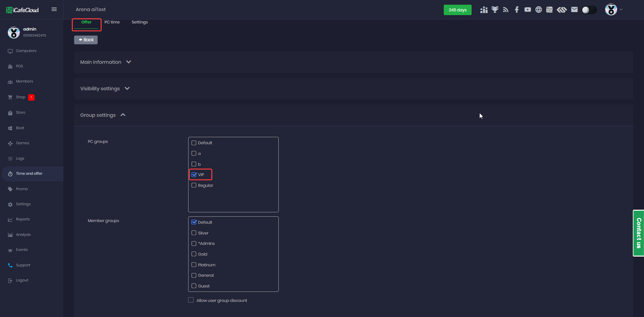Open the Facebook icon link
Viewport: 644px width, 317px height.
tap(517, 10)
